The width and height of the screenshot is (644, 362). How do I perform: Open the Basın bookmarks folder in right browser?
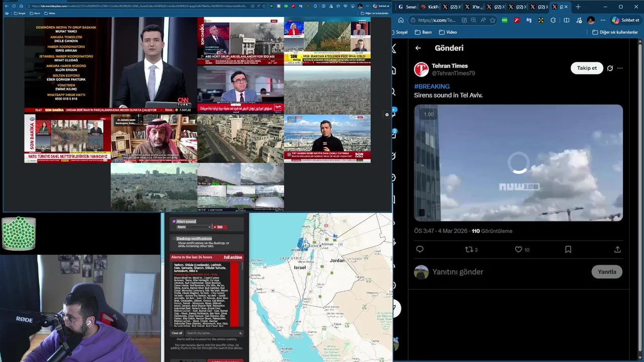423,32
